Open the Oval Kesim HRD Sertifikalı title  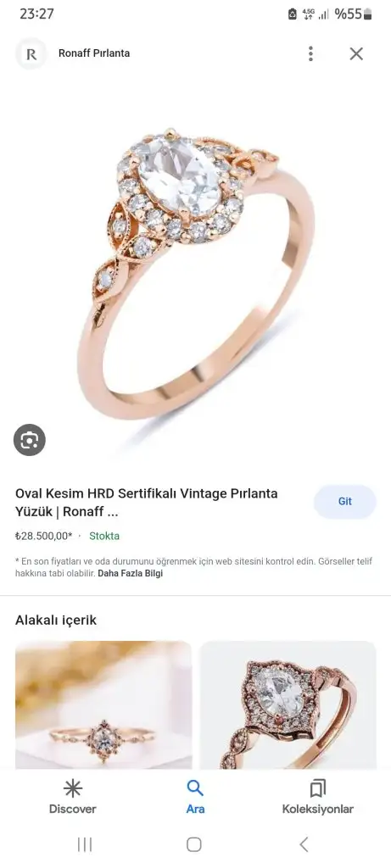pyautogui.click(x=146, y=502)
